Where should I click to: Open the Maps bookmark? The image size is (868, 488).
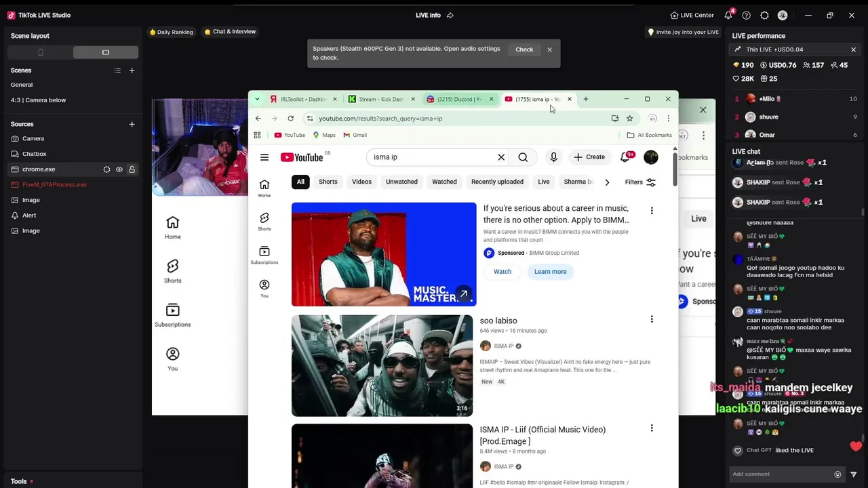(324, 135)
